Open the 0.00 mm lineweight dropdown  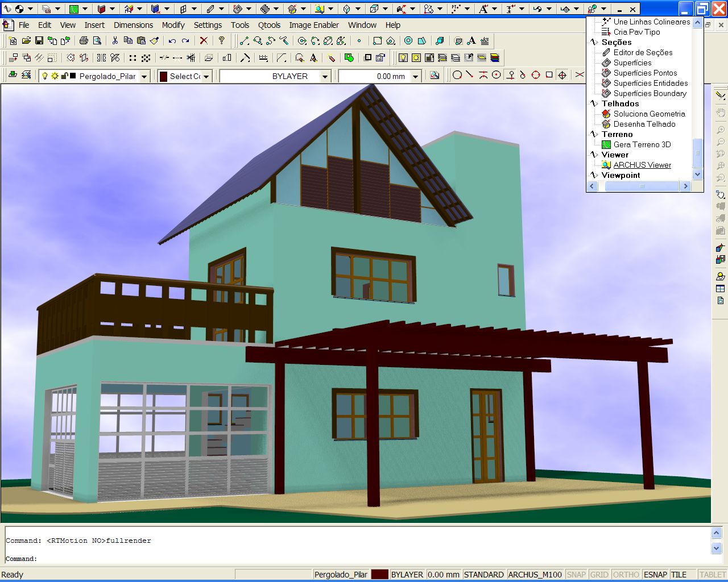416,76
